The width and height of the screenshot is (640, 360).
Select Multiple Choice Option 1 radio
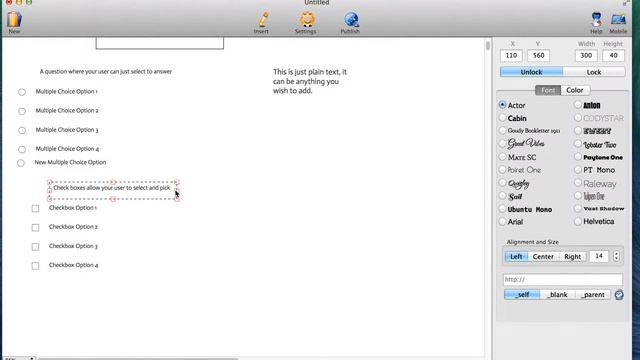pos(22,92)
